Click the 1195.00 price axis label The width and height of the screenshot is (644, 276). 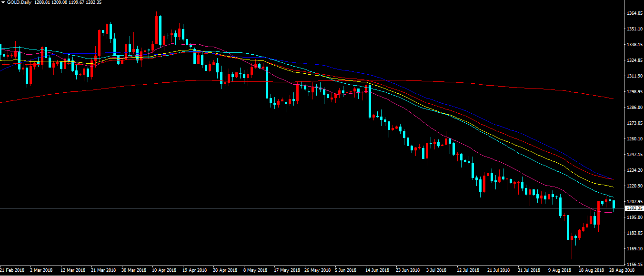point(636,217)
